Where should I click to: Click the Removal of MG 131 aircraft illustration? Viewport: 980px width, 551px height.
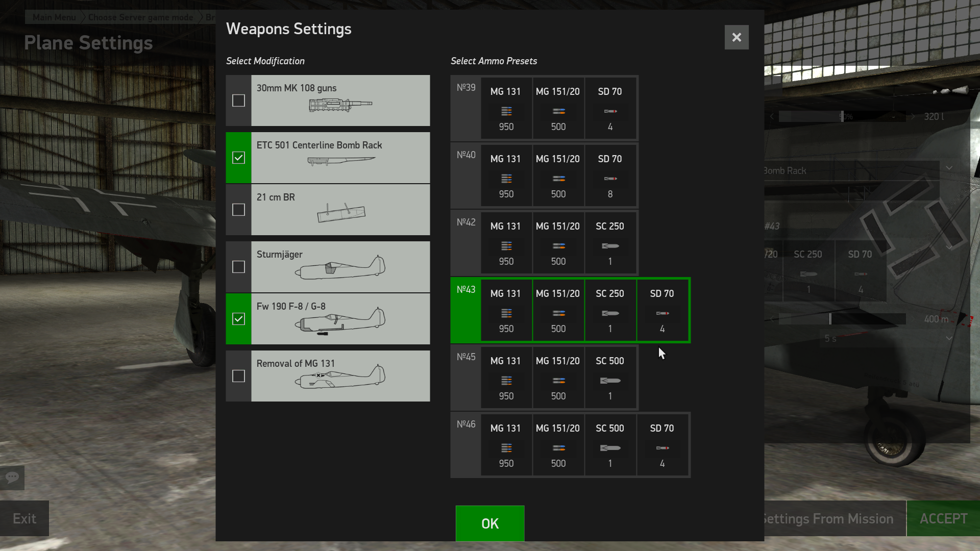[x=340, y=377]
